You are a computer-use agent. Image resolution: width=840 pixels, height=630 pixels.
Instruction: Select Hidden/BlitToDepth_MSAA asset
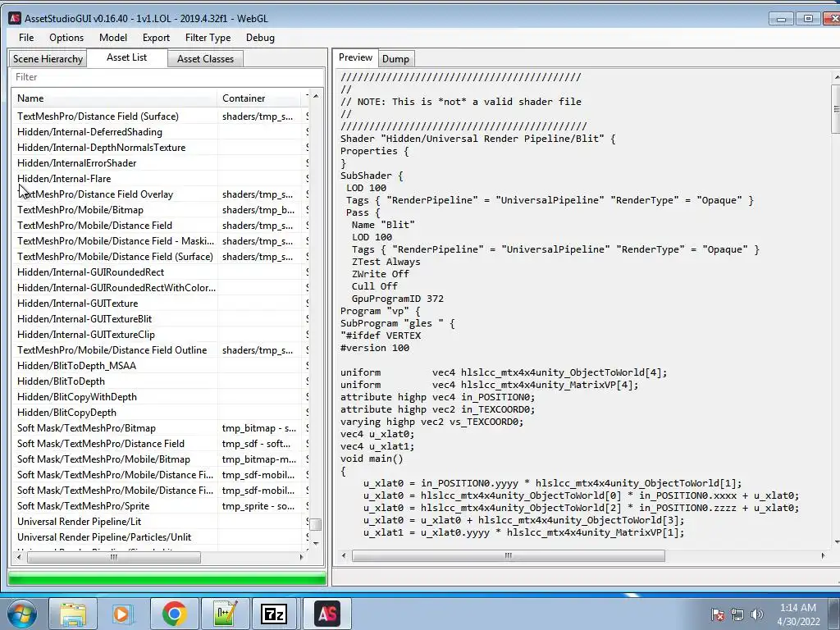click(x=160, y=365)
